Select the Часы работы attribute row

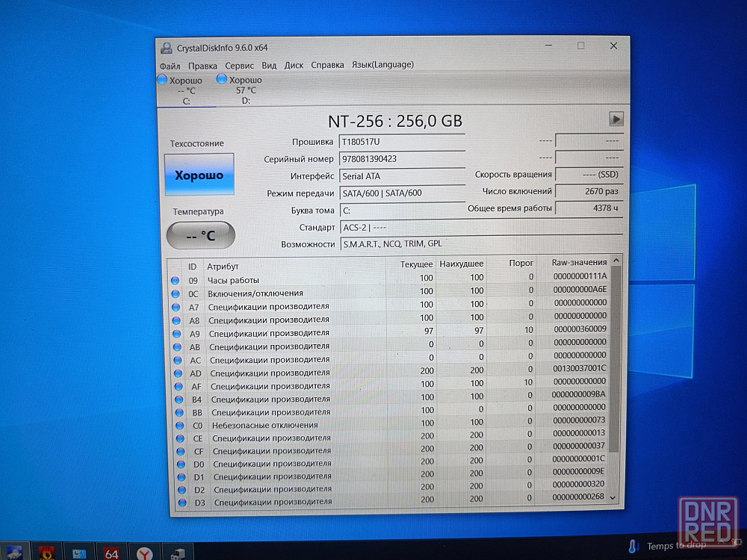click(390, 279)
